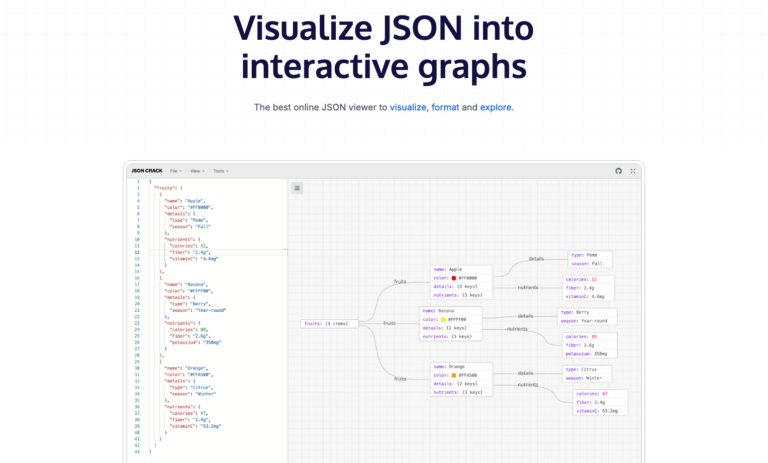
Task: Open the hamburger menu on the graph canvas
Action: click(297, 188)
